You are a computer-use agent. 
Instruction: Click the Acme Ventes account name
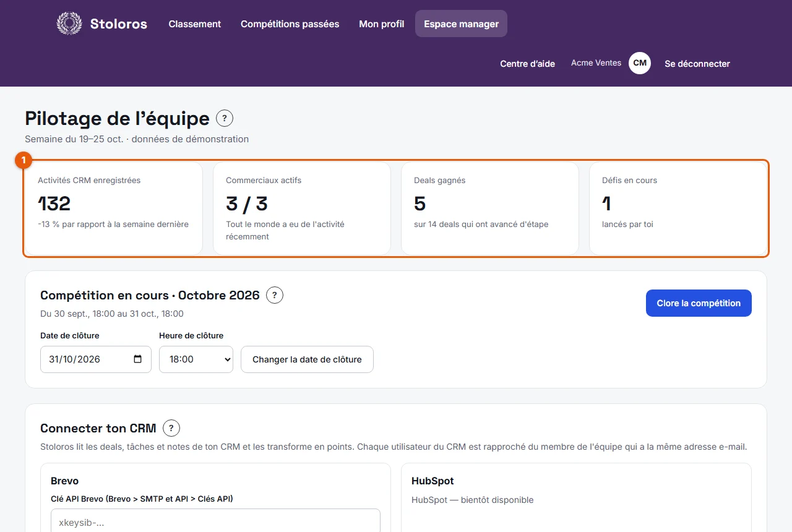coord(596,63)
